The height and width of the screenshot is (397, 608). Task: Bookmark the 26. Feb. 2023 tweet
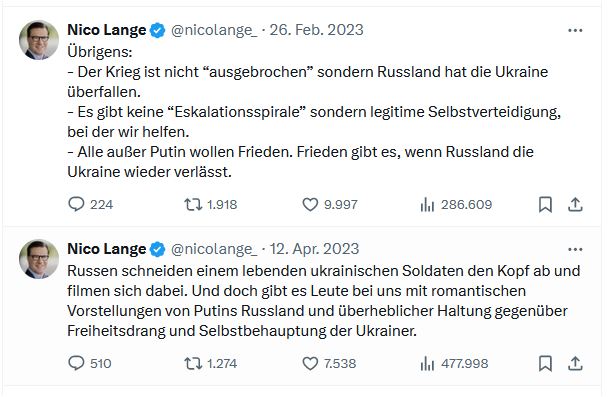pyautogui.click(x=545, y=204)
